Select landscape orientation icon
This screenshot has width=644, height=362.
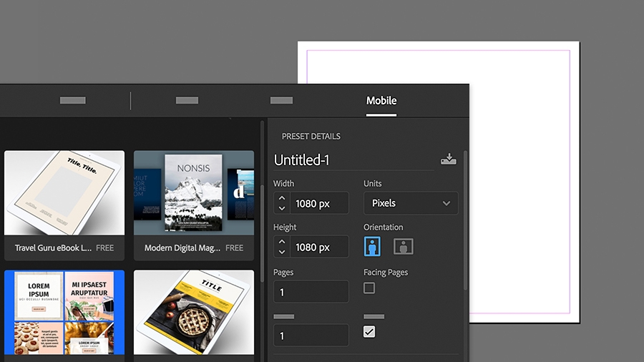(x=404, y=246)
